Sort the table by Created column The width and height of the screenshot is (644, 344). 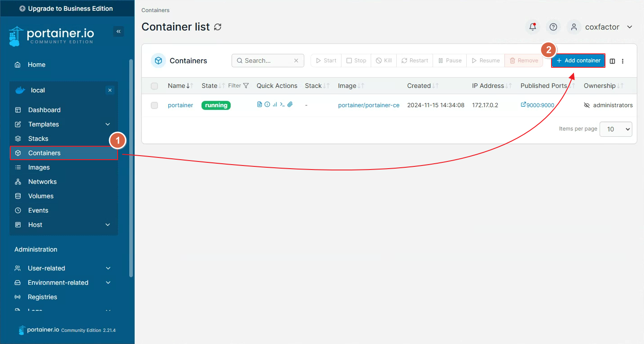click(x=423, y=86)
